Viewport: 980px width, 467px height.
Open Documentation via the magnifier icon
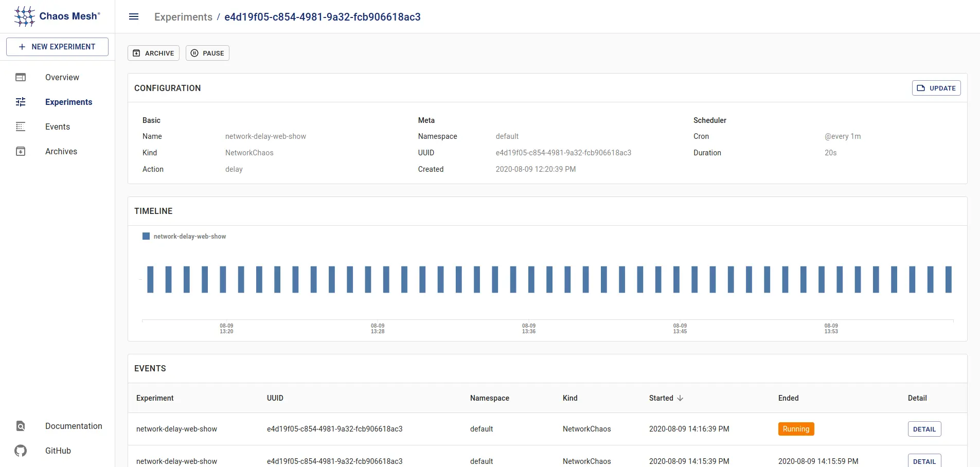[20, 426]
